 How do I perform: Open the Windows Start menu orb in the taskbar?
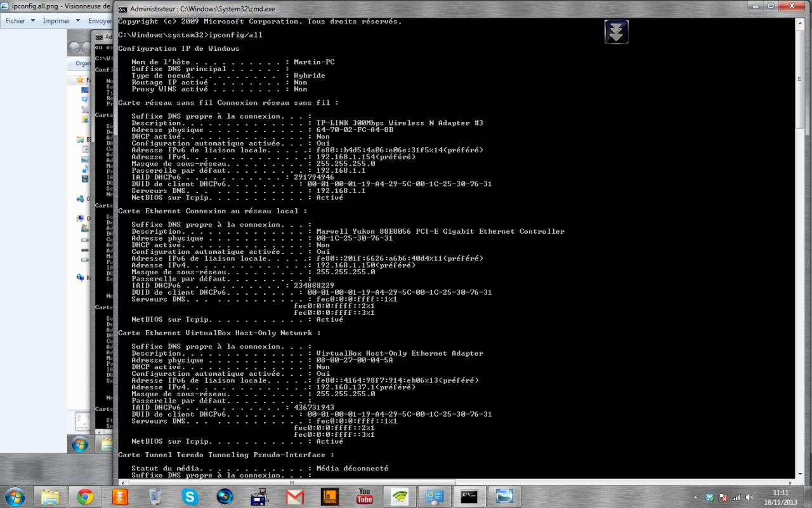14,497
